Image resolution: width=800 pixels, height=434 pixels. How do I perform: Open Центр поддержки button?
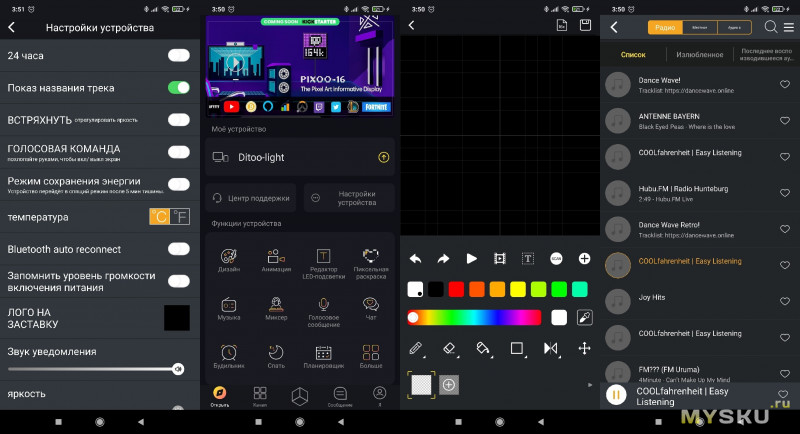pos(251,198)
